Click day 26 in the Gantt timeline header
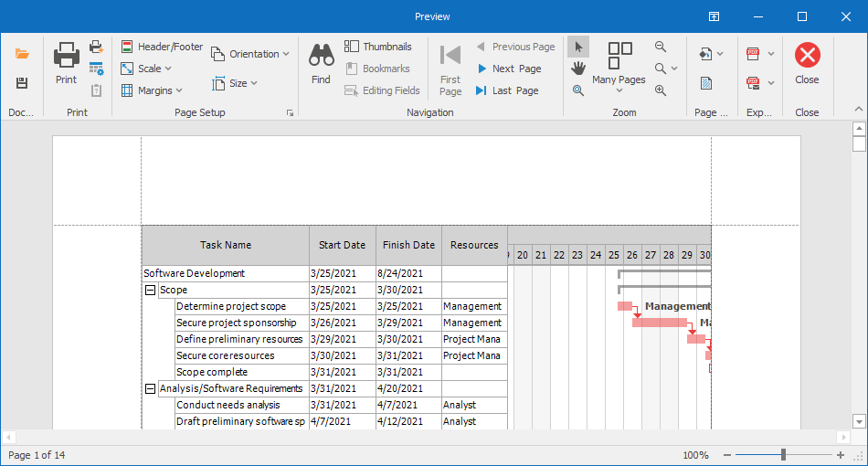868x466 pixels. [632, 255]
